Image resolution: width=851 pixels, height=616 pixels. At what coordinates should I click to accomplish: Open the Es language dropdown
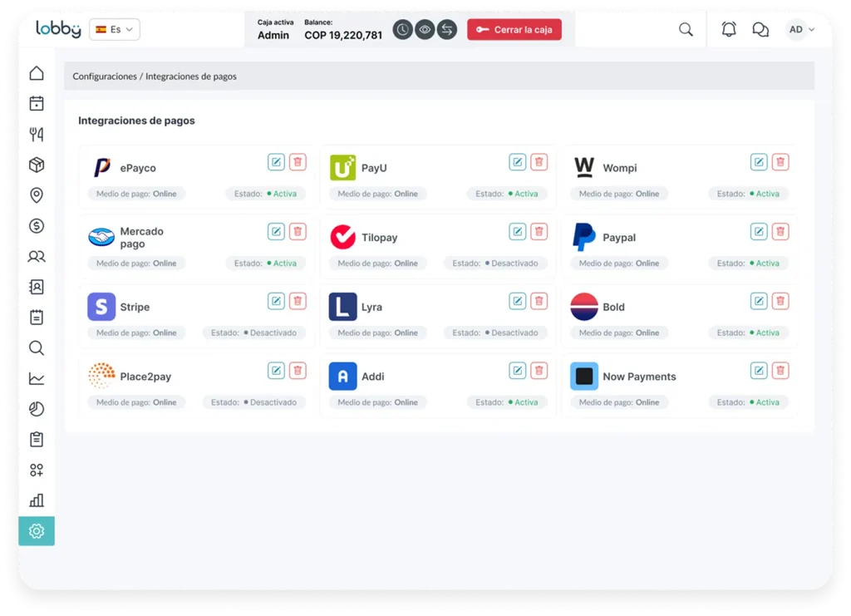pos(115,29)
